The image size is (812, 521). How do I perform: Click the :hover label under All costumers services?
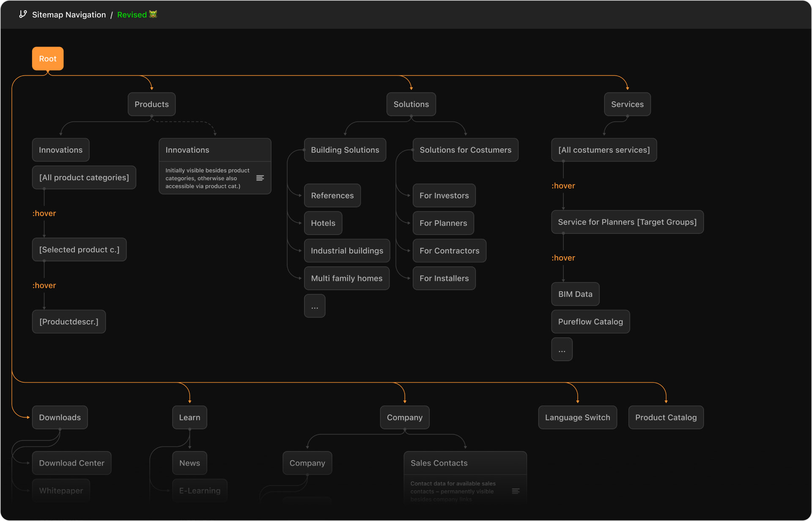(563, 186)
